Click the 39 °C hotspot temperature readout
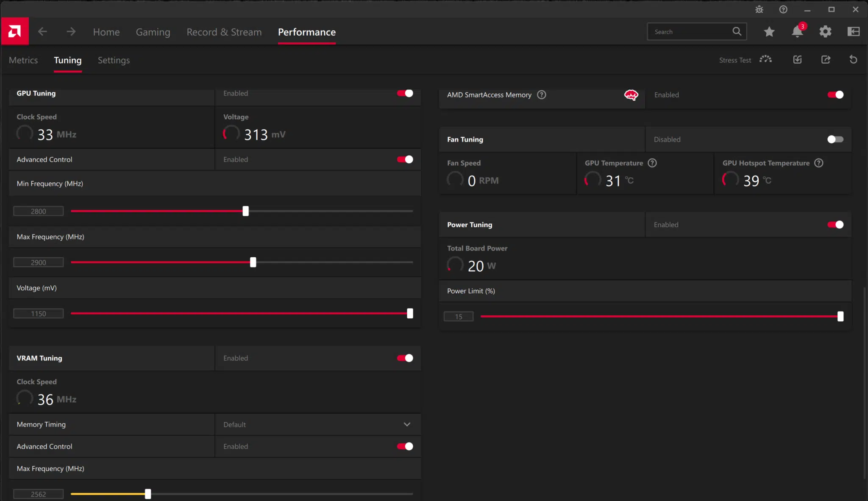The width and height of the screenshot is (868, 501). [x=757, y=181]
